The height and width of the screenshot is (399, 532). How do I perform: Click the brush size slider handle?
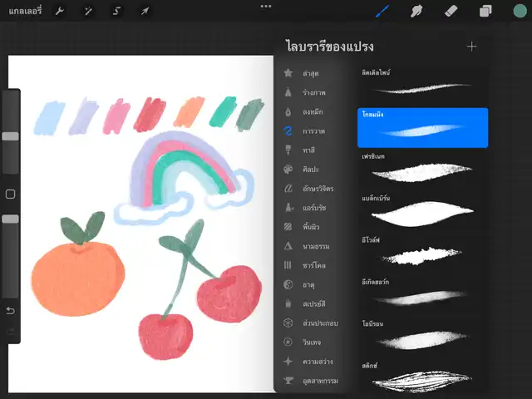(10, 135)
